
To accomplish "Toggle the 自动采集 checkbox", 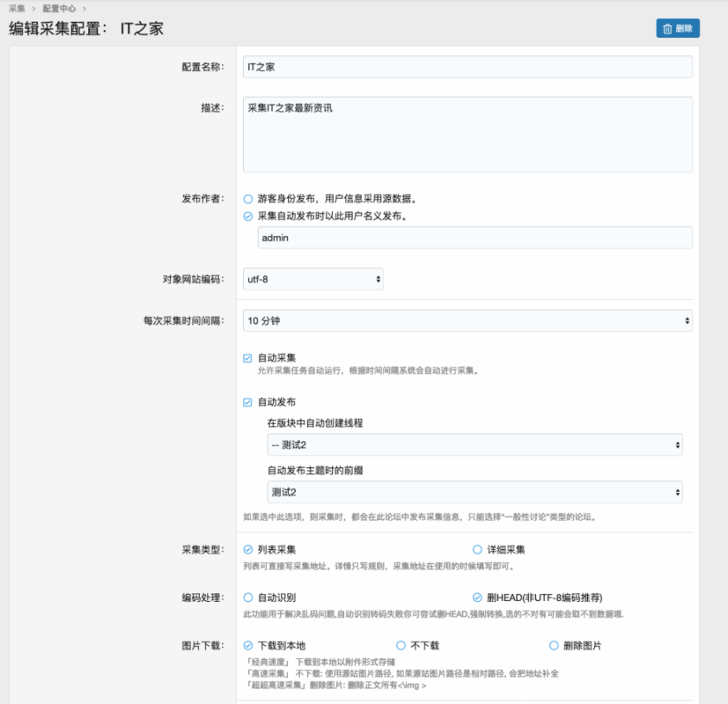I will pyautogui.click(x=248, y=358).
